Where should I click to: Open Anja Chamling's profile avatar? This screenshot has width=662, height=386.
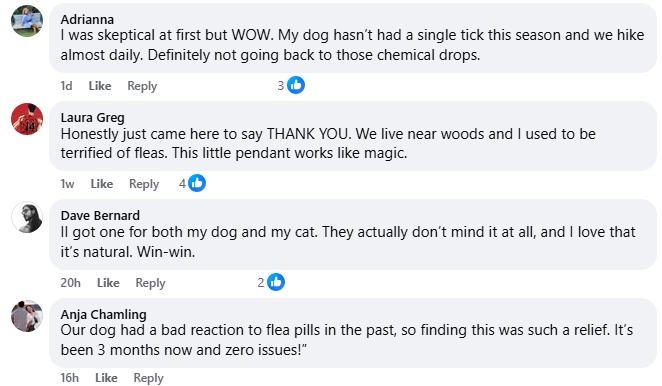coord(27,316)
